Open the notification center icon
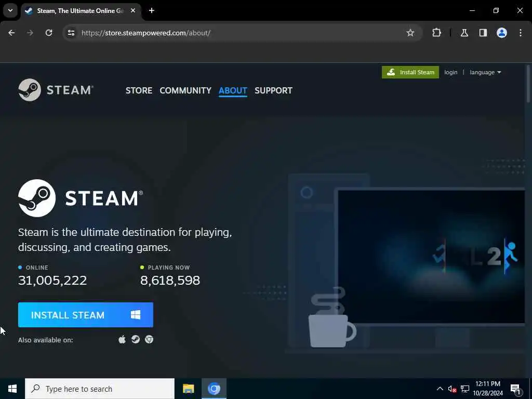The image size is (532, 399). [x=515, y=389]
